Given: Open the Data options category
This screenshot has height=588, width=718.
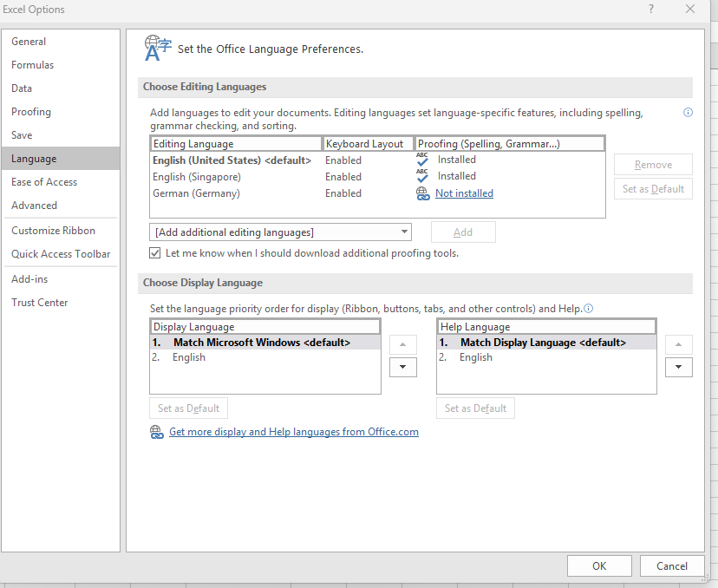Looking at the screenshot, I should click(x=61, y=88).
